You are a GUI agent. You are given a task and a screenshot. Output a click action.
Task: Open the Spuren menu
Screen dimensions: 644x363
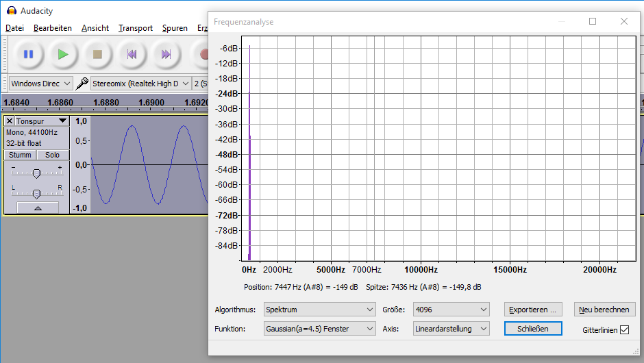point(175,28)
